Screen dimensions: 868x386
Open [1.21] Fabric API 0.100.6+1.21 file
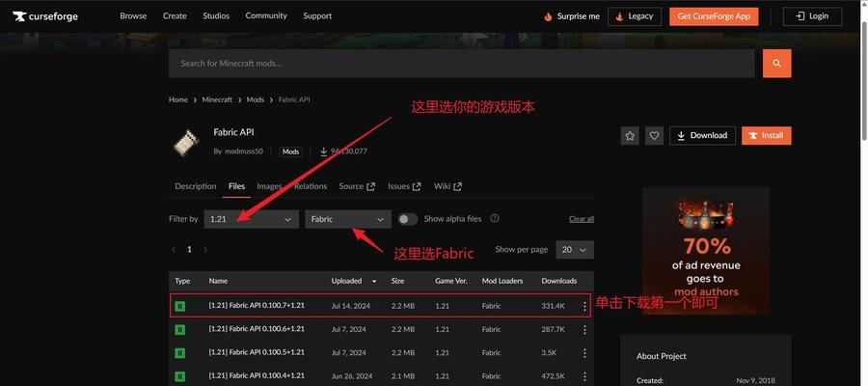257,328
